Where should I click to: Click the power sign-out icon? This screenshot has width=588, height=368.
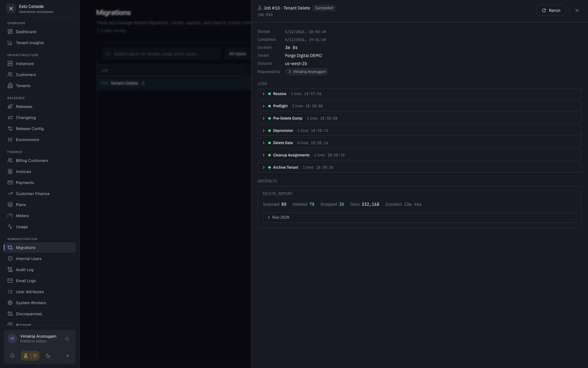click(x=67, y=339)
